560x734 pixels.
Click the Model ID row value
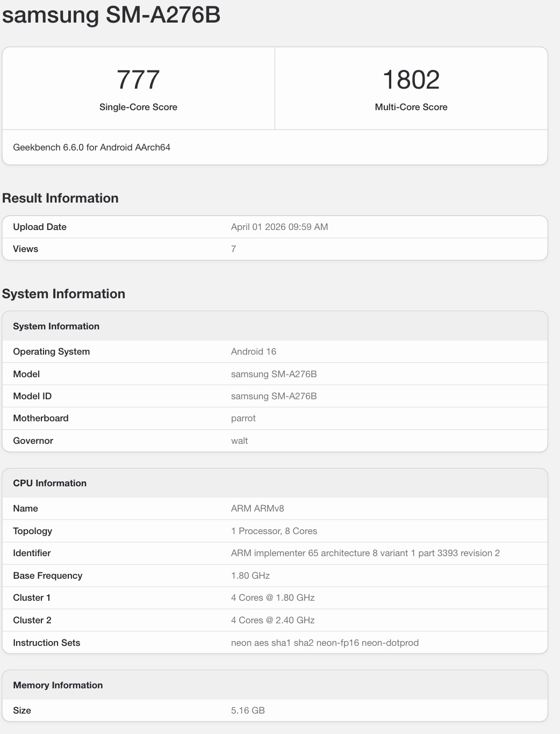tap(274, 396)
